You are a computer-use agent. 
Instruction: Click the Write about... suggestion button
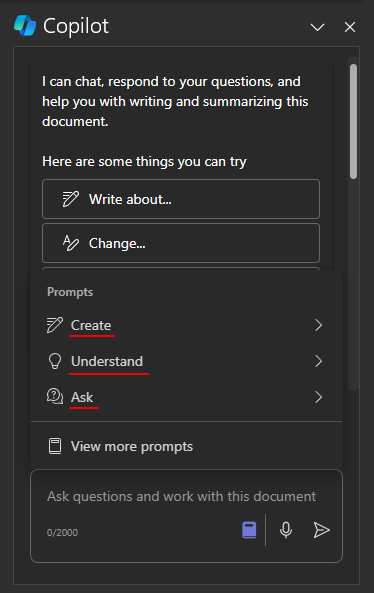point(181,199)
